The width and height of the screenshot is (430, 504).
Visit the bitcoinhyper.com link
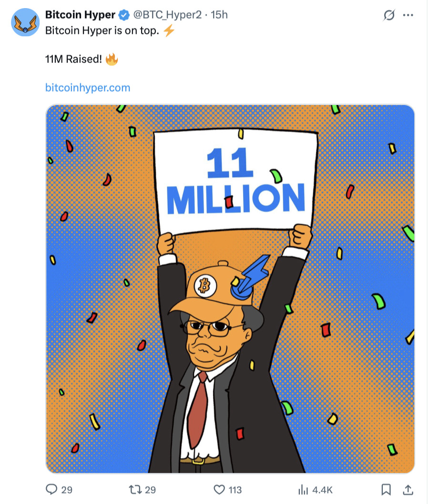(88, 88)
